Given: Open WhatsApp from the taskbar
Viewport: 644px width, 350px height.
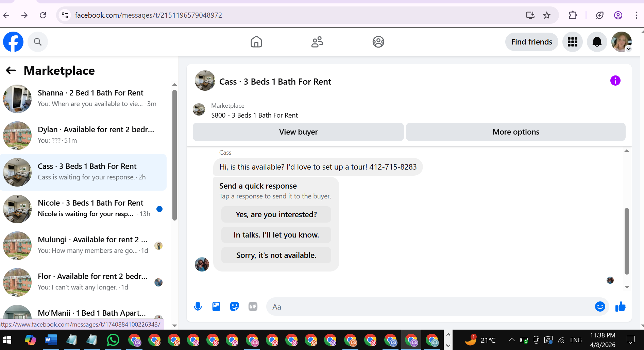Looking at the screenshot, I should (x=113, y=340).
